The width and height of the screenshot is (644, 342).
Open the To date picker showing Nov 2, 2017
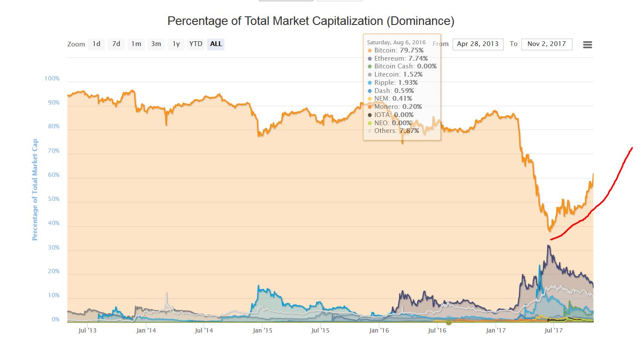point(547,44)
